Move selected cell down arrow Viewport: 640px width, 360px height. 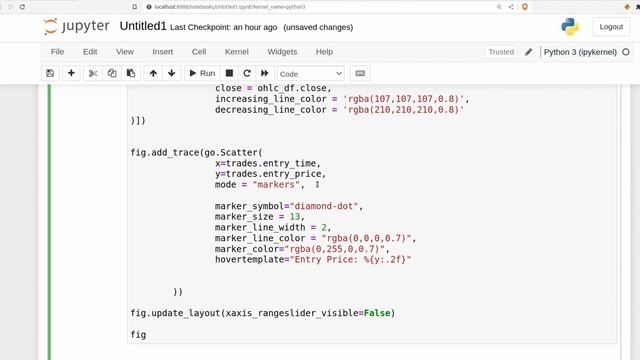click(171, 73)
